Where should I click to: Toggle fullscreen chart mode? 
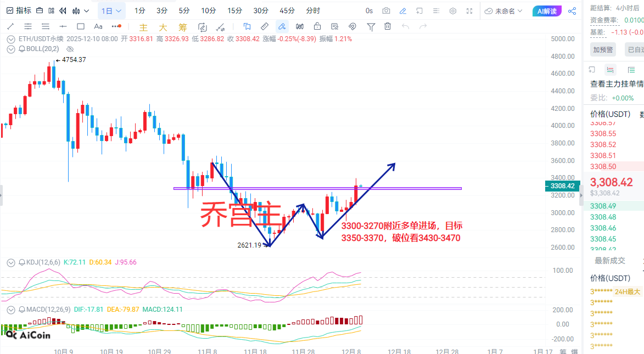tap(469, 11)
